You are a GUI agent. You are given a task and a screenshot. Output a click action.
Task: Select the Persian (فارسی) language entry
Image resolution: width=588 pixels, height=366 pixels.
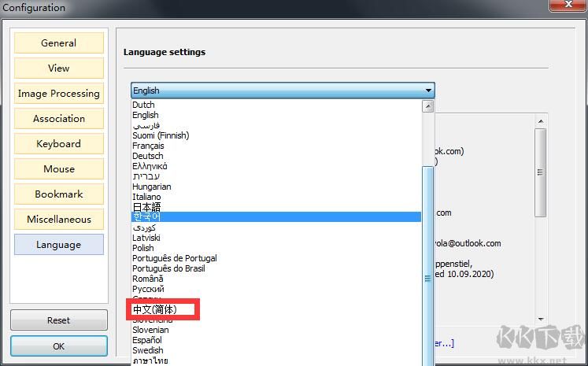tap(276, 125)
